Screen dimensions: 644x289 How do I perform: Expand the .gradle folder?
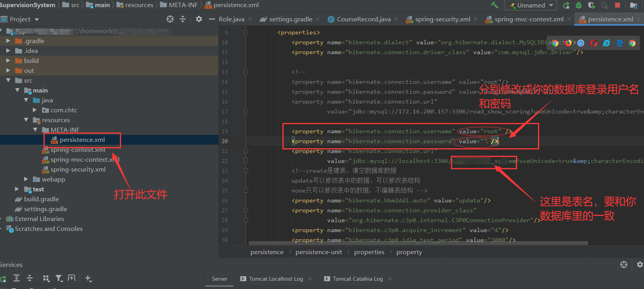(x=8, y=41)
